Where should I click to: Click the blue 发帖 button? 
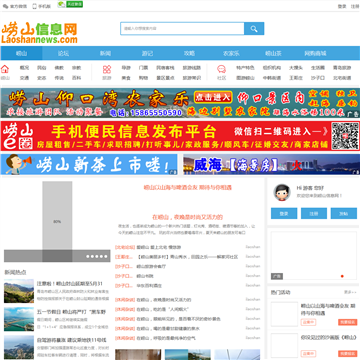(x=344, y=214)
